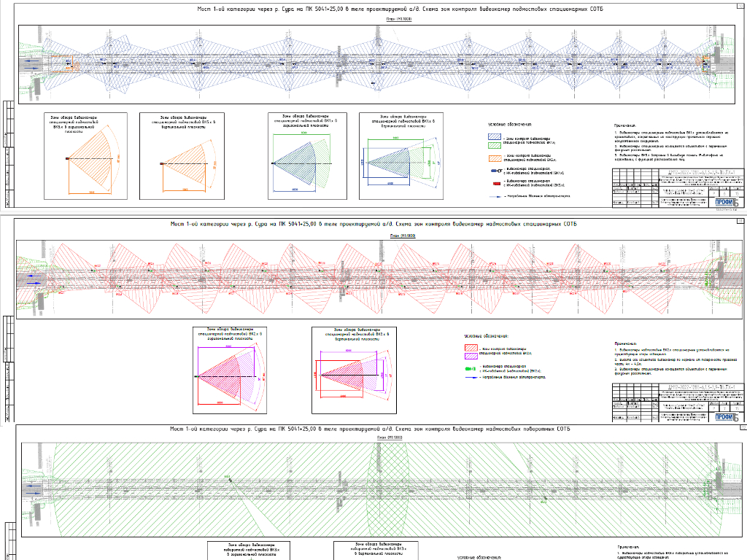
Task: Click the 'План (М1:1000)' label on first sheet
Action: 399,19
